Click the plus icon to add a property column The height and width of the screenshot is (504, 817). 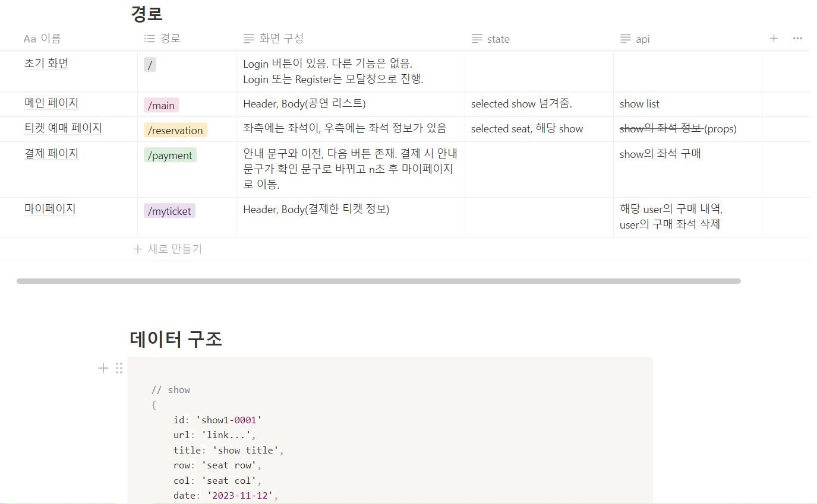point(774,39)
